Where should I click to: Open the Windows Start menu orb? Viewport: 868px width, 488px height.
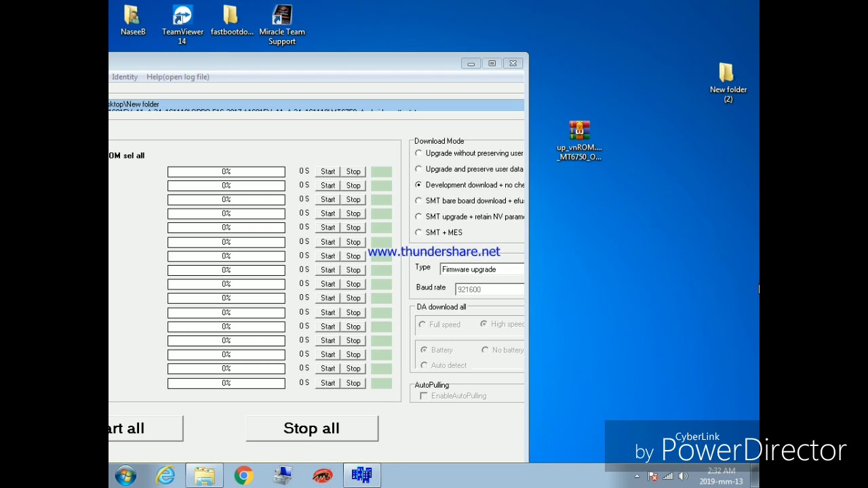click(125, 476)
